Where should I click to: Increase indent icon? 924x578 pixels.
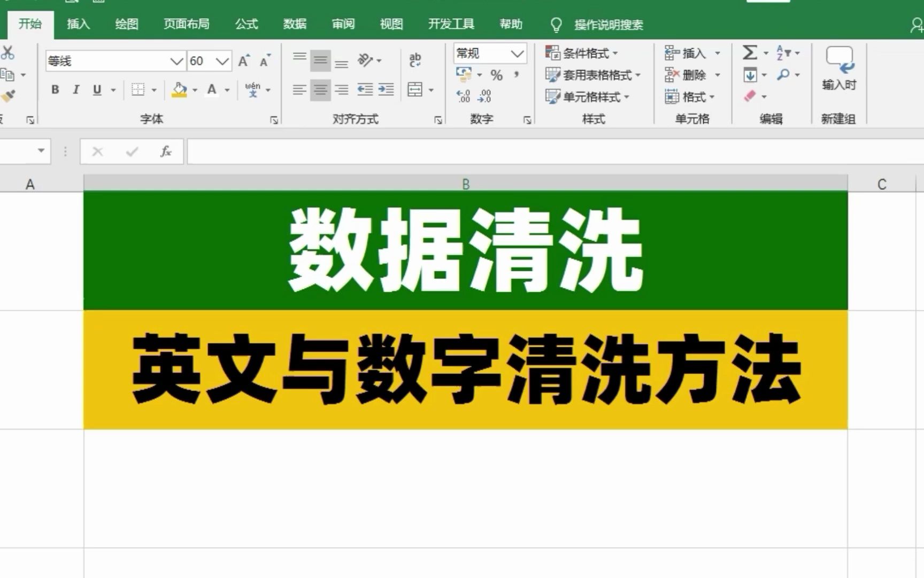(x=386, y=90)
